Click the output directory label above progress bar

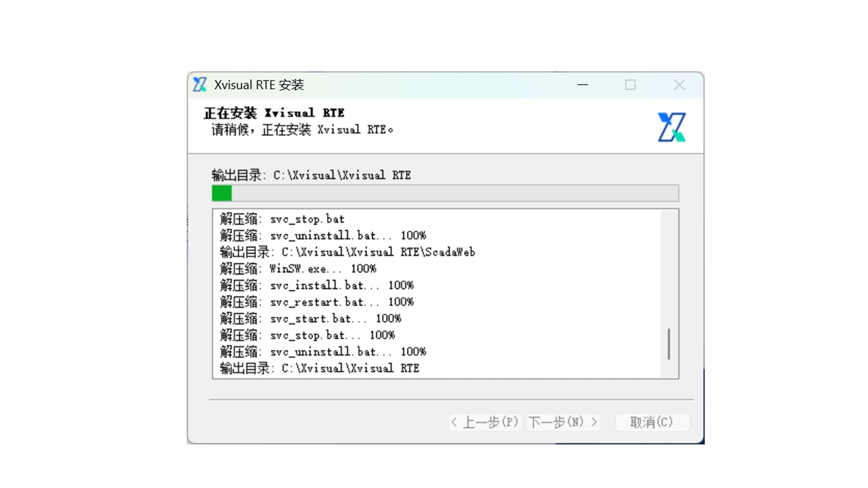(x=311, y=175)
